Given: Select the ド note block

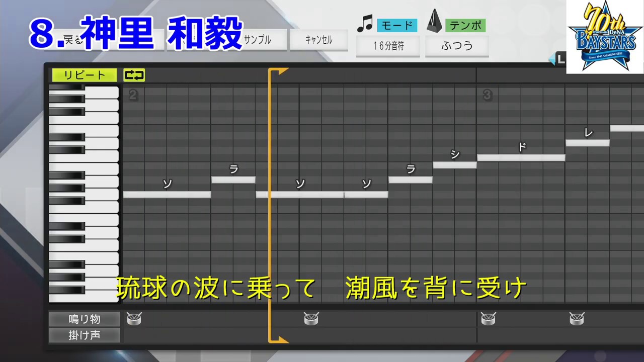Looking at the screenshot, I should [x=521, y=157].
